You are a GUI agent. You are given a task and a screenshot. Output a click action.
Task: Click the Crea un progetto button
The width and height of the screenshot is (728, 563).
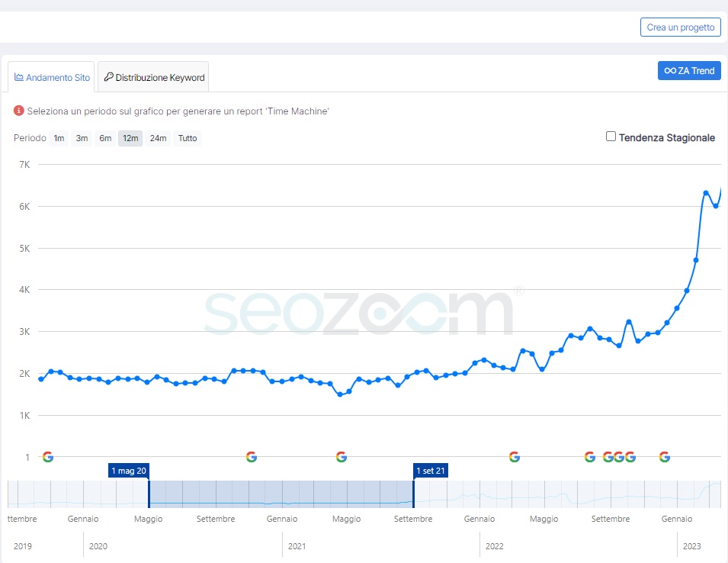680,27
